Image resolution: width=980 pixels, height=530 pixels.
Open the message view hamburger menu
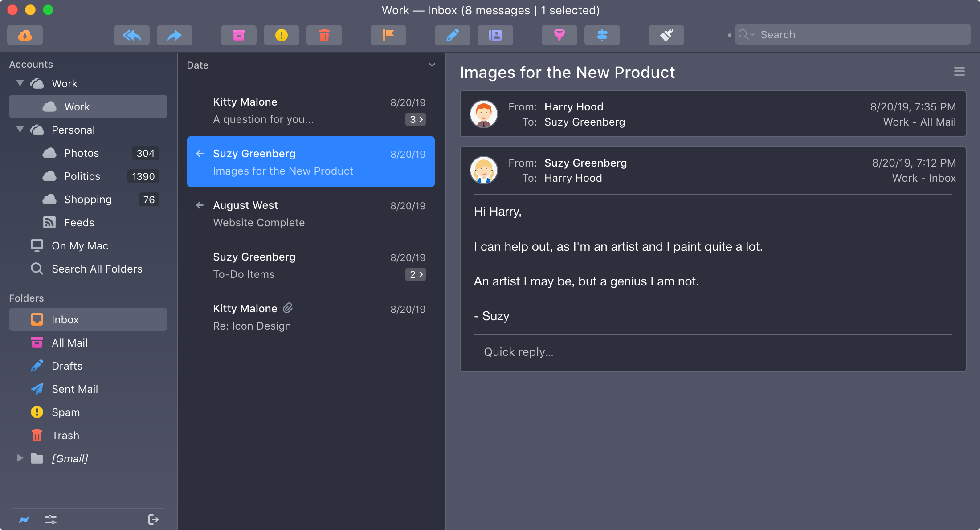click(959, 72)
